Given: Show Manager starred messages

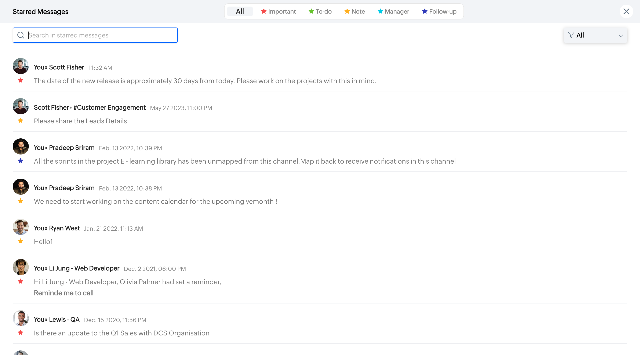Looking at the screenshot, I should point(393,11).
